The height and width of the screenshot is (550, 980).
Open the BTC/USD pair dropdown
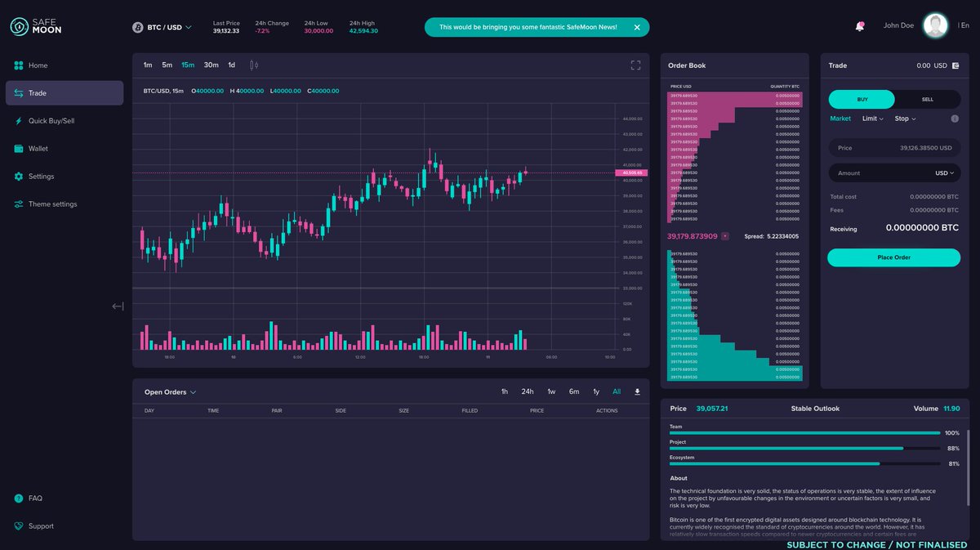pos(167,26)
